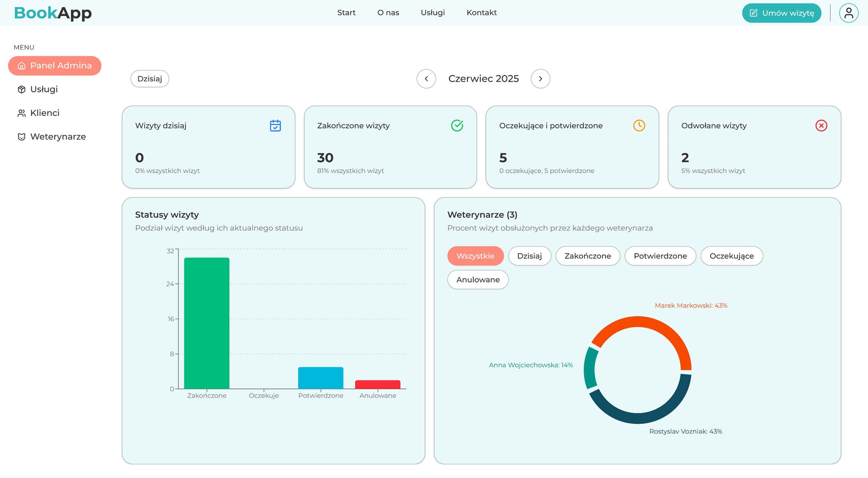868x478 pixels.
Task: Enable the Zakończone filter chip
Action: point(587,256)
